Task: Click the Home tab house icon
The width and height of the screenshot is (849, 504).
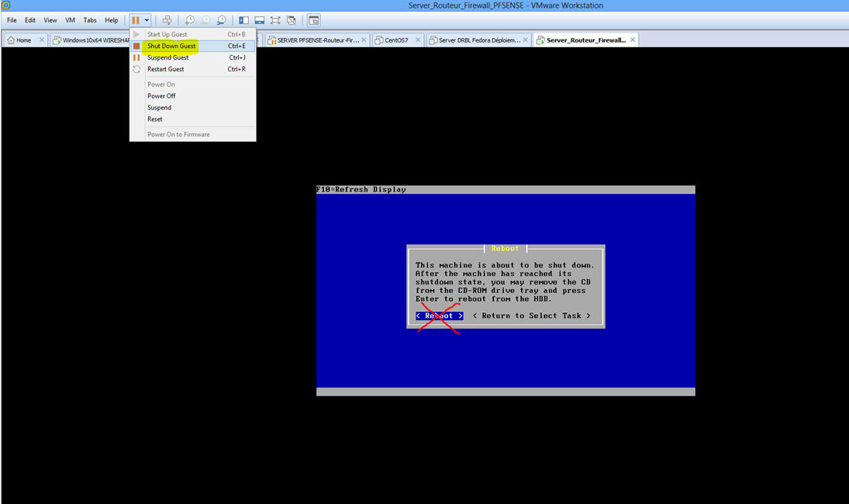Action: pos(11,40)
